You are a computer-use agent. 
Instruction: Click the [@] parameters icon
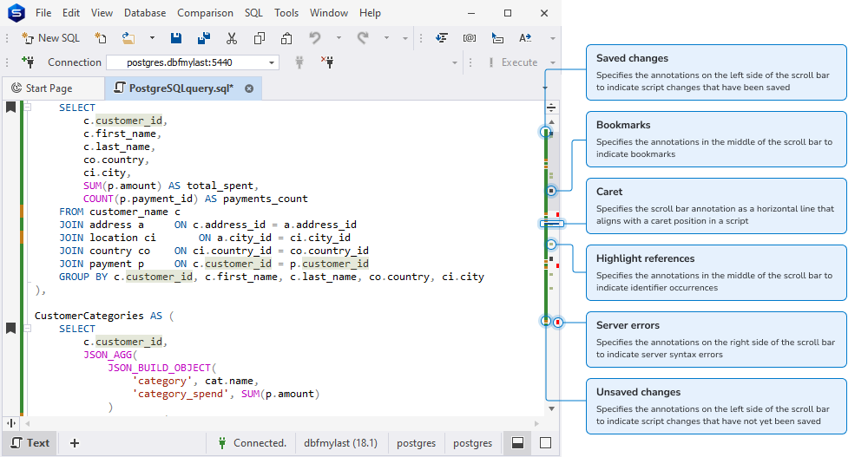tap(470, 37)
